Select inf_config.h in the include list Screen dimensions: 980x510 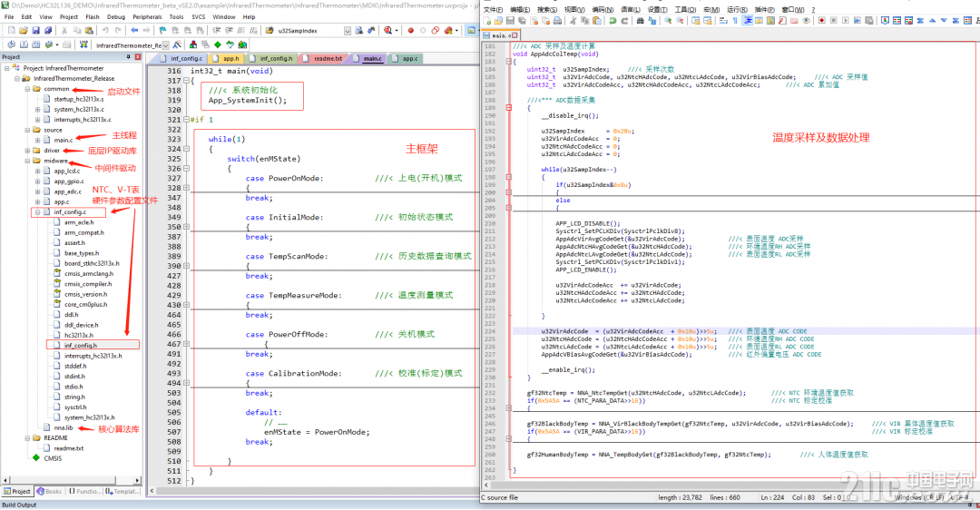point(80,345)
